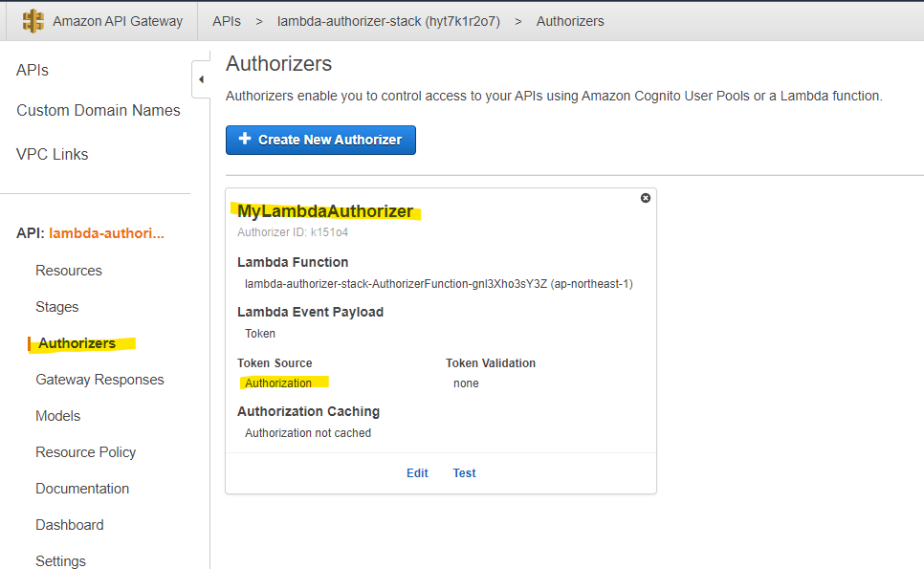
Task: Click APIs in the breadcrumb trail
Action: pos(226,20)
